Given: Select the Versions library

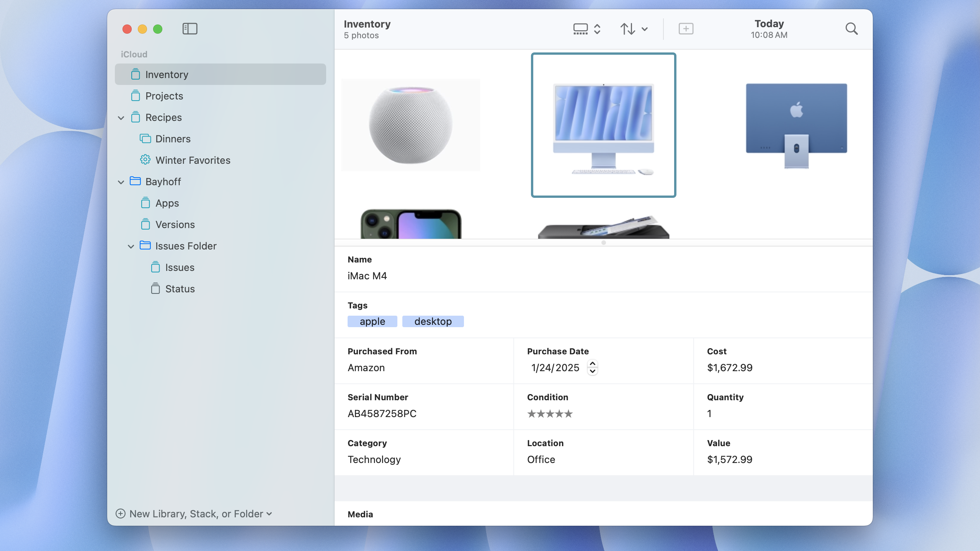Looking at the screenshot, I should coord(220,224).
